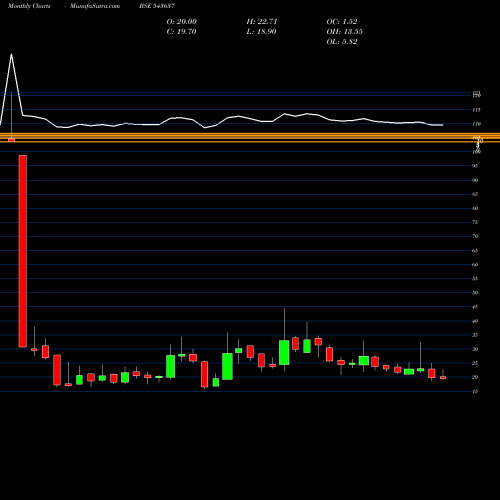This screenshot has width=500, height=500.
Task: Click the 65 price axis label
Action: 475,251
